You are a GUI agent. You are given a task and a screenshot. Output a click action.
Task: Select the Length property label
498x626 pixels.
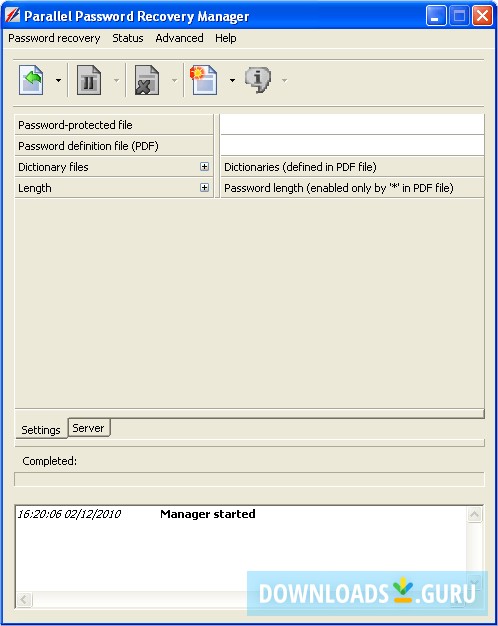click(x=35, y=188)
